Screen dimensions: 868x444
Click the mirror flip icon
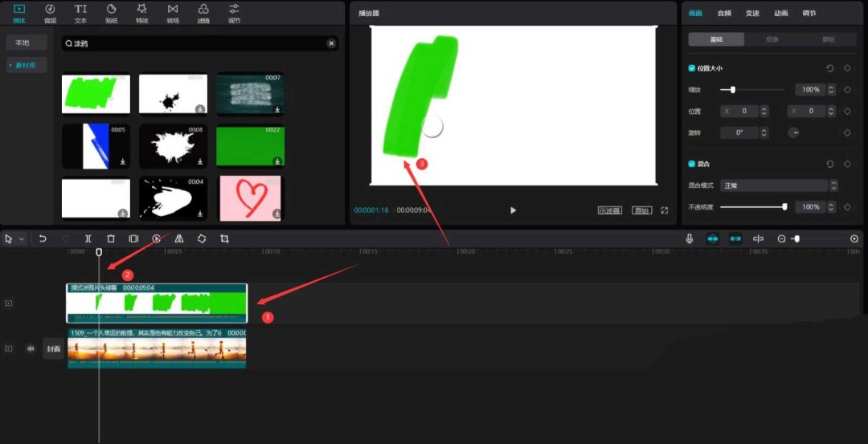[x=179, y=239]
